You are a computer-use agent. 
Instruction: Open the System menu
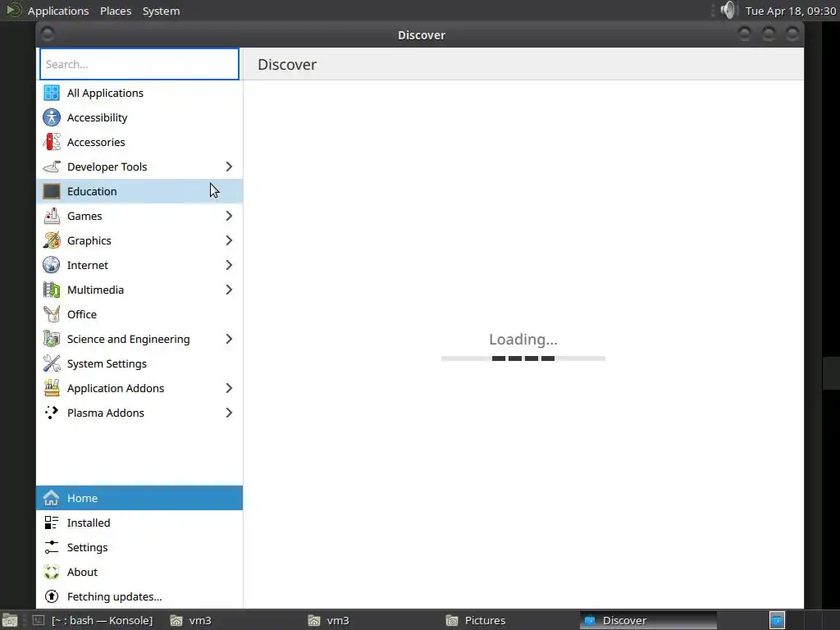pyautogui.click(x=162, y=11)
